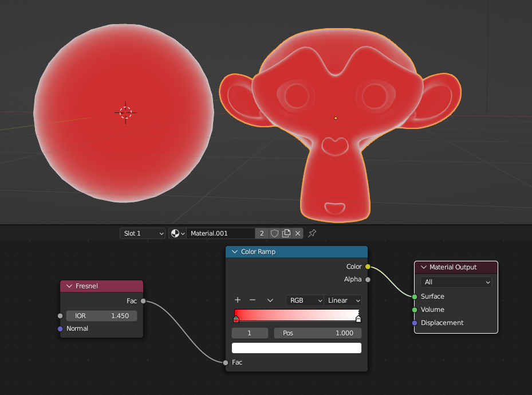Toggle the pin icon in header
This screenshot has width=532, height=395.
pos(312,233)
